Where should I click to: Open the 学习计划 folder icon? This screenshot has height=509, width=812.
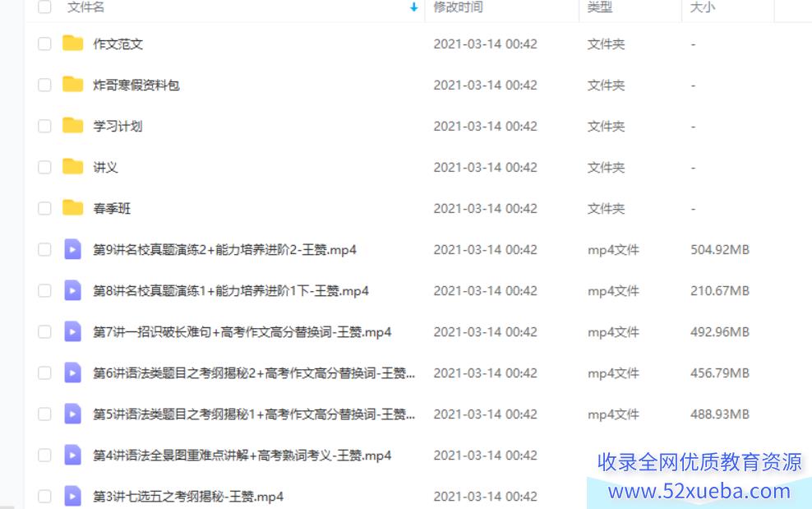(72, 126)
